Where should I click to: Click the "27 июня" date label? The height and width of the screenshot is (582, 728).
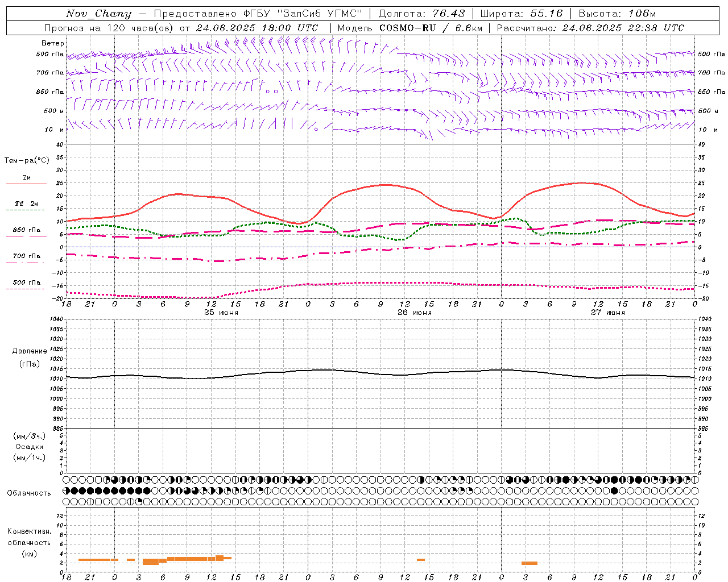[607, 312]
